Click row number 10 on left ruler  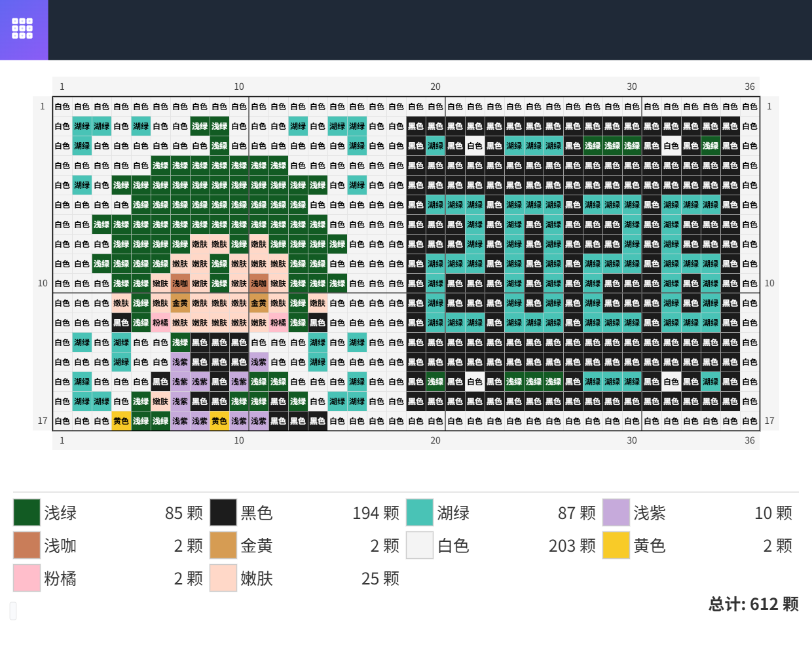43,283
